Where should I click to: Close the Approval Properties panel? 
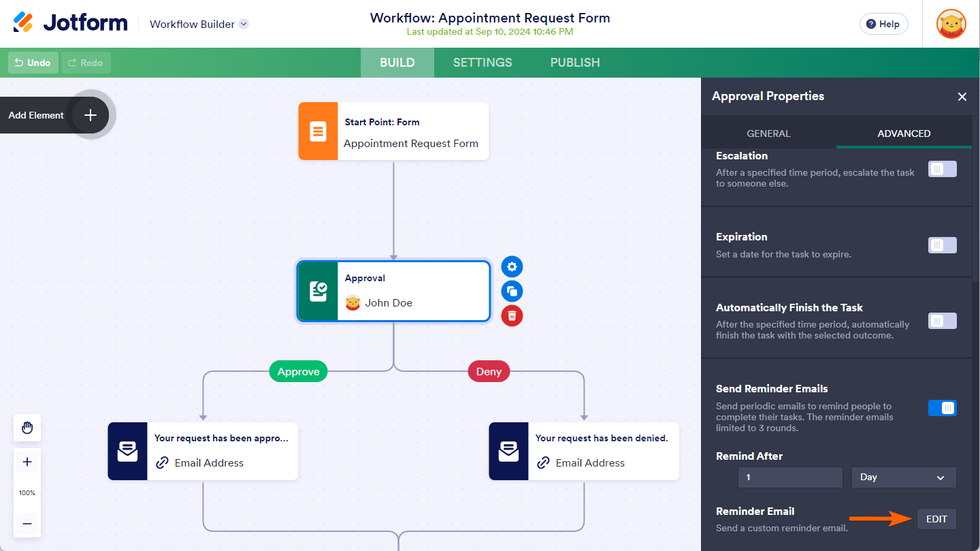tap(962, 97)
